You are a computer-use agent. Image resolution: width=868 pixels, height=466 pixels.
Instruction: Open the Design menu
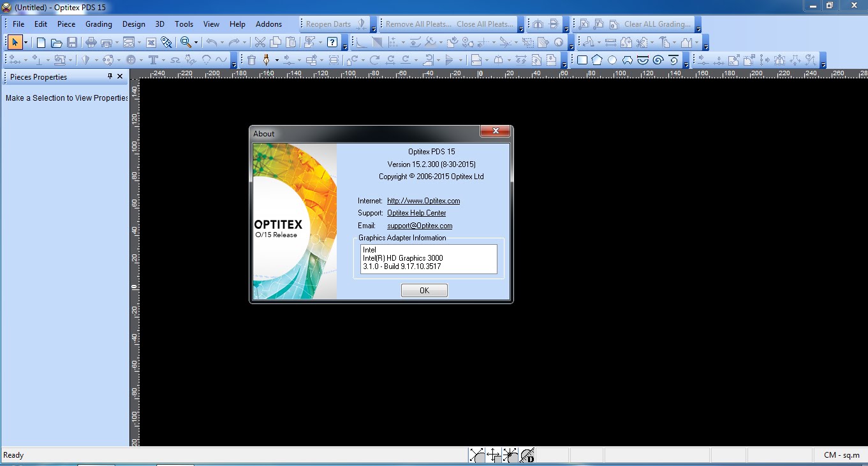click(134, 24)
